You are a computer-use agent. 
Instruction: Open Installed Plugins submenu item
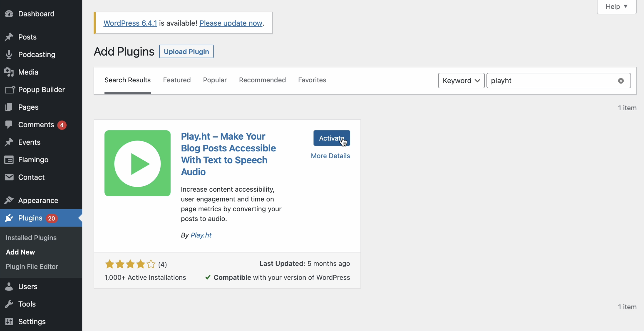point(31,238)
